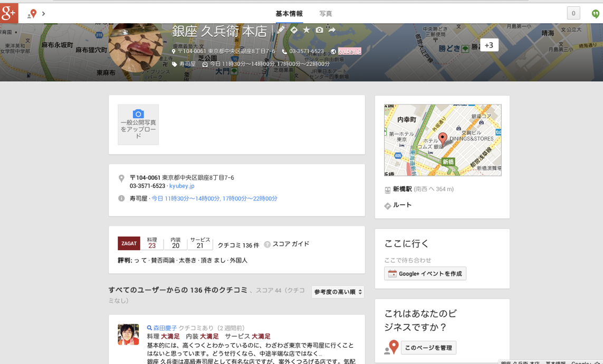The width and height of the screenshot is (603, 364).
Task: Click the header phone number 03-3571-6523
Action: coord(307,51)
